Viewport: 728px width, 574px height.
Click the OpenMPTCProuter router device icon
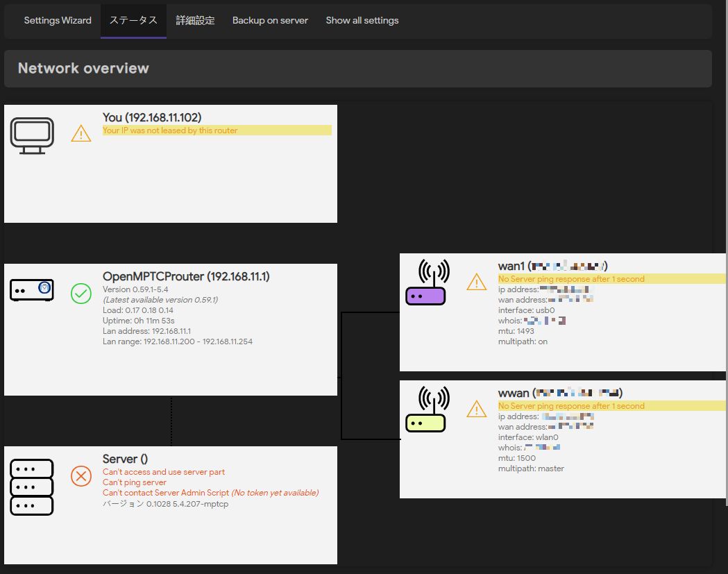pyautogui.click(x=31, y=290)
